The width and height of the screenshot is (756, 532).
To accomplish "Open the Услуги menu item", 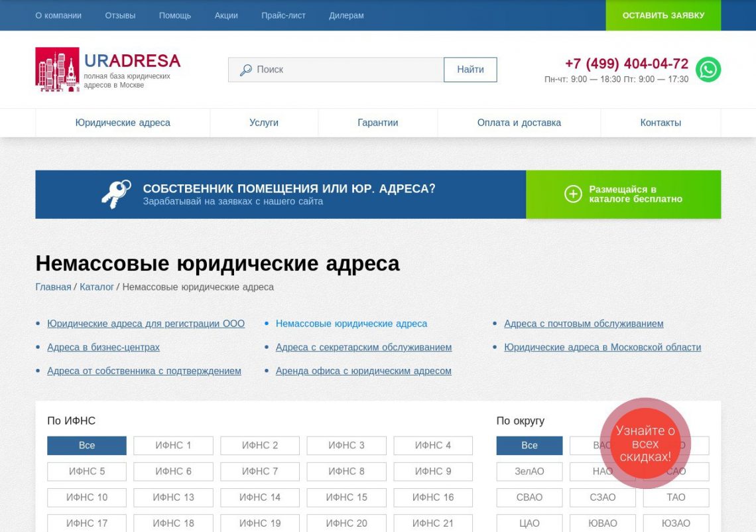I will click(264, 123).
